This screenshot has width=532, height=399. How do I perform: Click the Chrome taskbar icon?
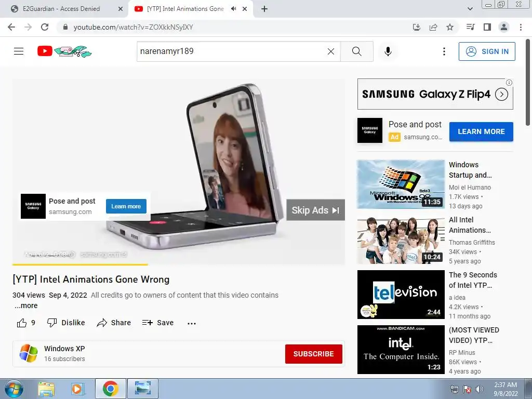(110, 389)
